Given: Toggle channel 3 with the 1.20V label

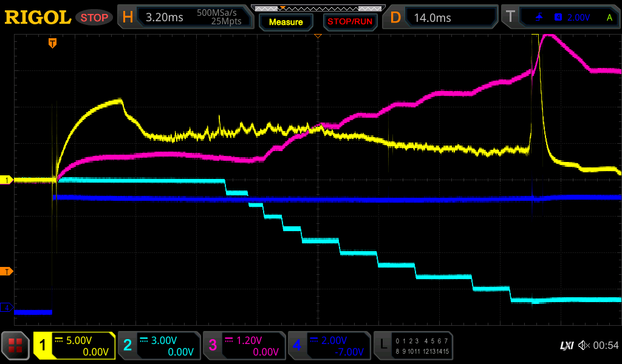Looking at the screenshot, I should coord(244,346).
